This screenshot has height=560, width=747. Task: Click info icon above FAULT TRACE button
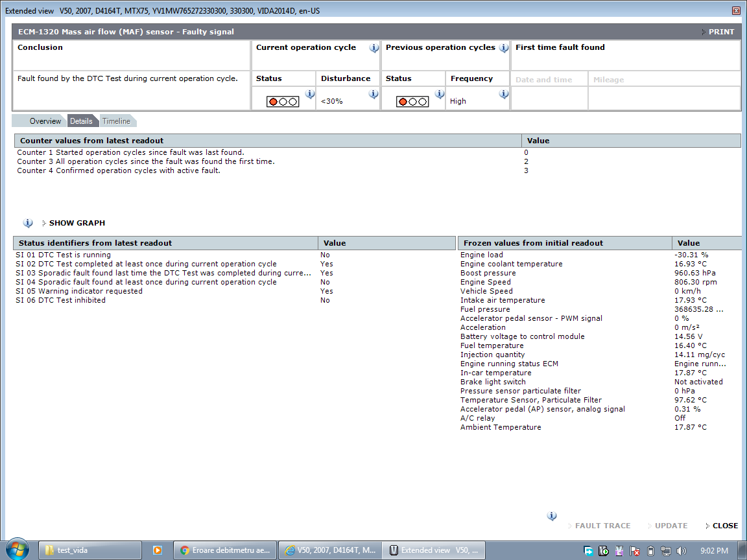coord(552,516)
